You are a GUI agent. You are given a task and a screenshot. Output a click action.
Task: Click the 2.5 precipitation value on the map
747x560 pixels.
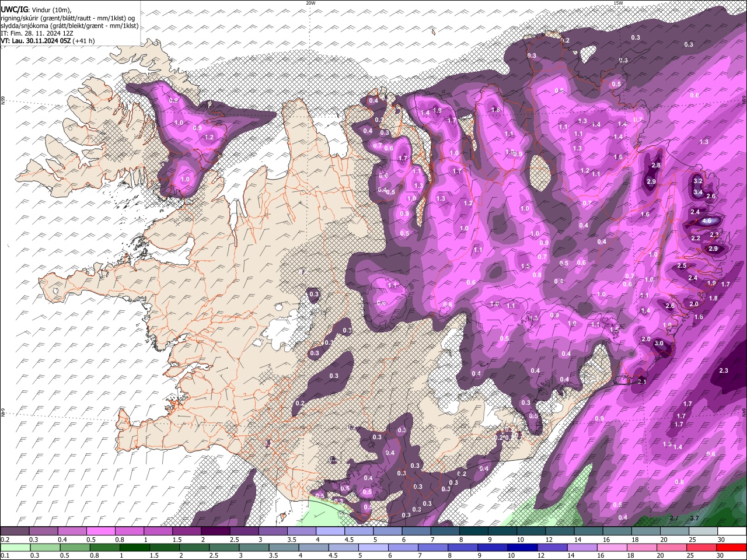[682, 266]
